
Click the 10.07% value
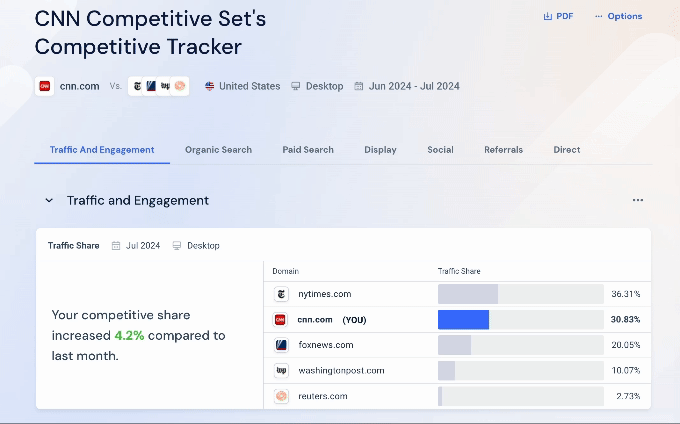click(625, 371)
